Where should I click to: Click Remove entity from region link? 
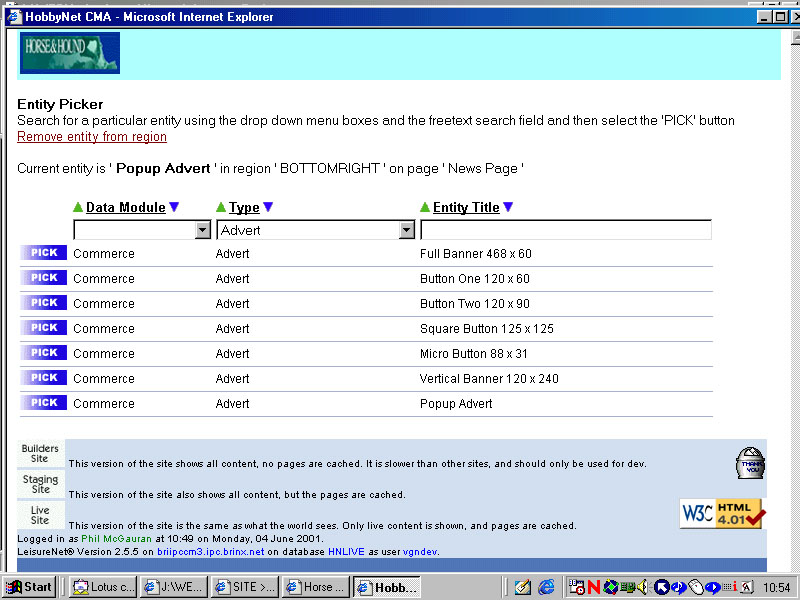point(92,137)
